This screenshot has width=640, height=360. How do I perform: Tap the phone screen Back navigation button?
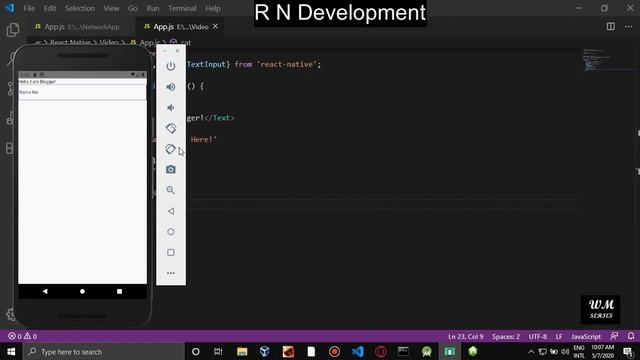45,291
